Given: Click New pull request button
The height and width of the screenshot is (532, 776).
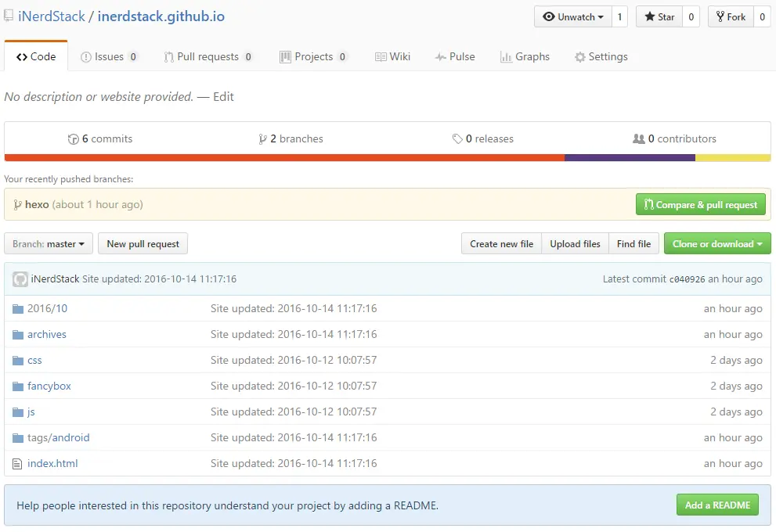Looking at the screenshot, I should (x=143, y=244).
